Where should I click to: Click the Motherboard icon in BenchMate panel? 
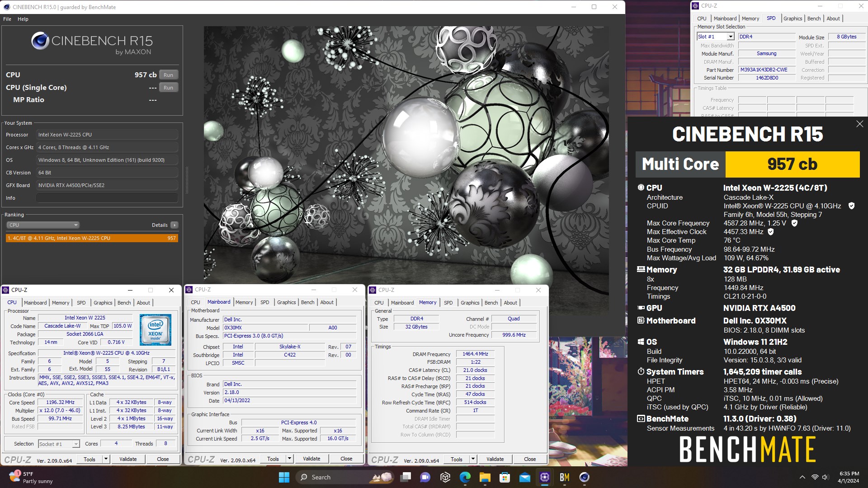tap(641, 320)
